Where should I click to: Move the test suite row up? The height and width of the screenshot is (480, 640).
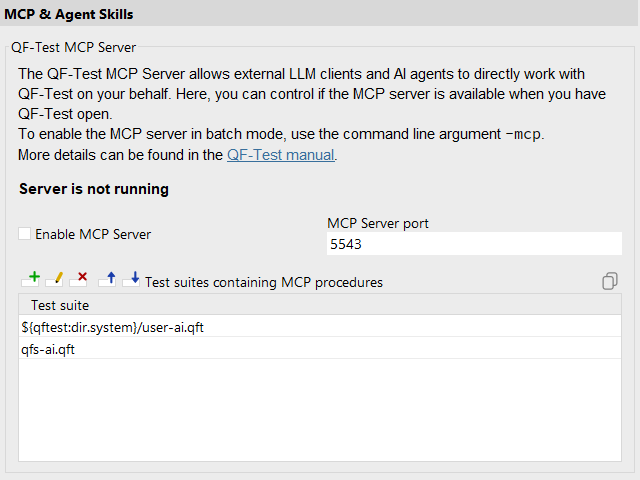click(x=107, y=280)
